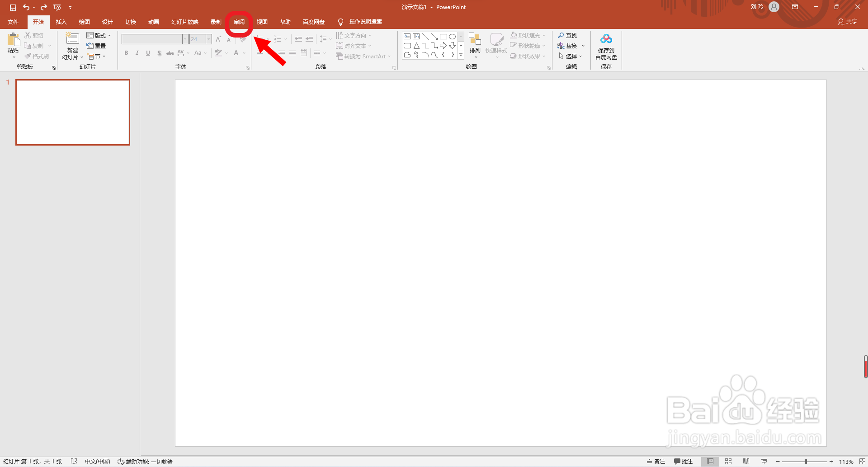Screen dimensions: 868x467
Task: Select the oval shape in gallery
Action: pos(452,37)
